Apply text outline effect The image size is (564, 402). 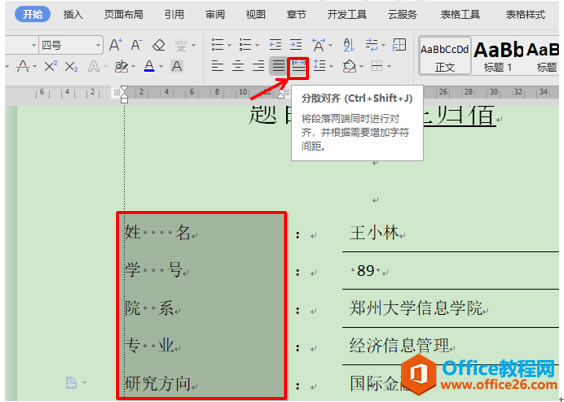pyautogui.click(x=94, y=67)
